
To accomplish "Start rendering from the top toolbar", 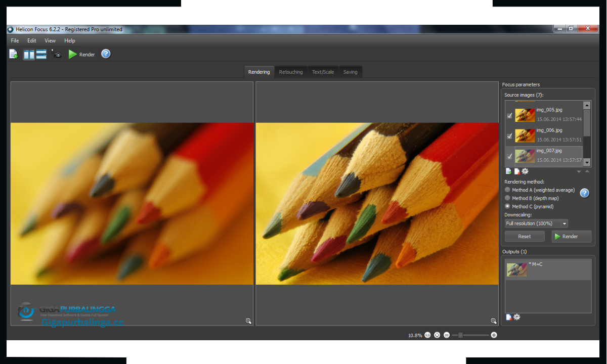I will [81, 54].
